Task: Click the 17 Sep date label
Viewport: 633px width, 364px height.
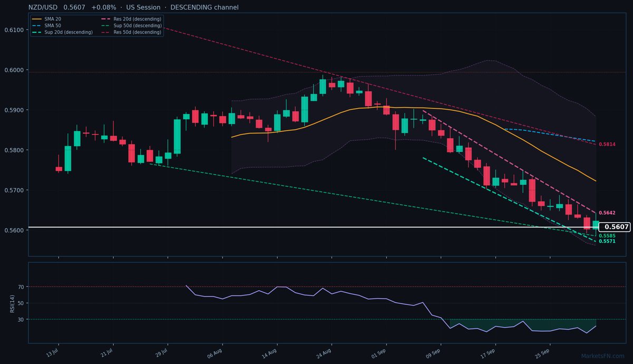Action: point(488,352)
